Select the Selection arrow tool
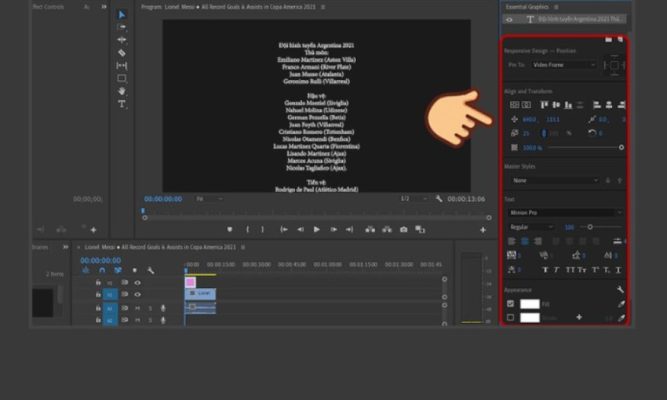This screenshot has height=400, width=667. pos(122,15)
